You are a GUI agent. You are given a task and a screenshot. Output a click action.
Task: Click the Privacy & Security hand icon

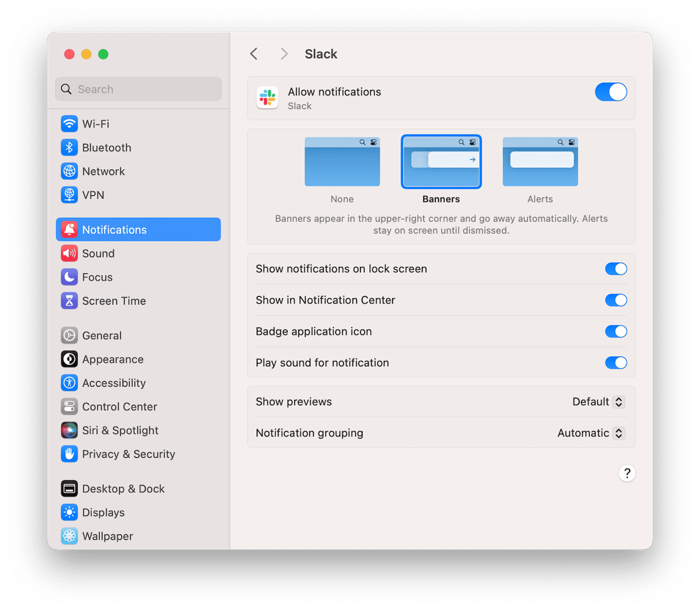pos(69,454)
